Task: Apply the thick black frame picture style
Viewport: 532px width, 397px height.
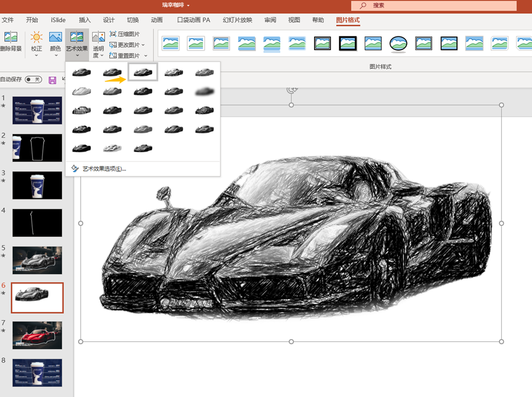Action: 348,44
